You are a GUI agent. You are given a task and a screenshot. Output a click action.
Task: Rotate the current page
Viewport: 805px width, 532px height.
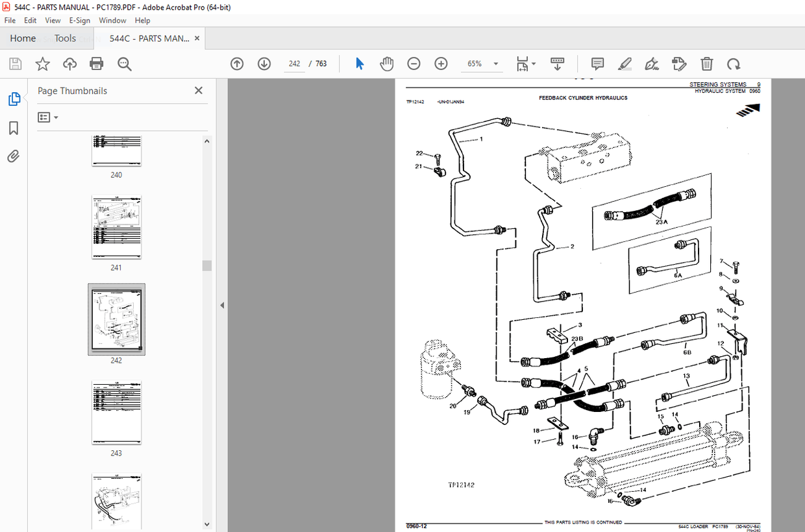734,64
